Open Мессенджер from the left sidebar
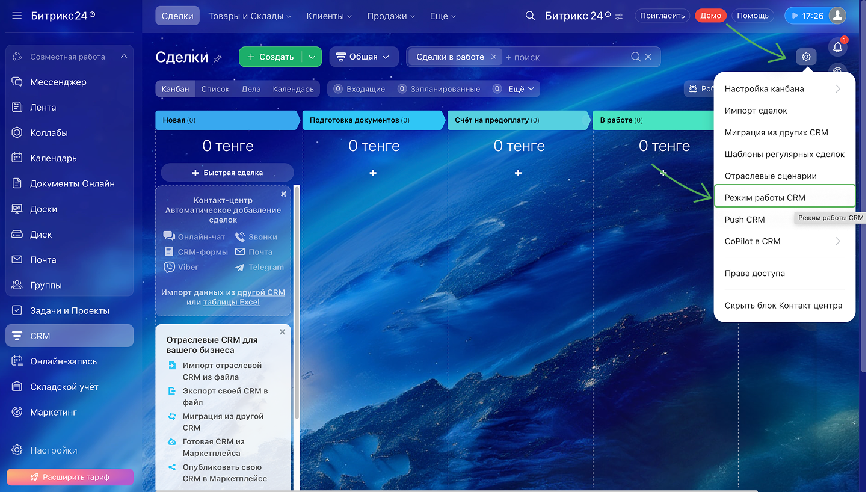868x492 pixels. tap(58, 82)
